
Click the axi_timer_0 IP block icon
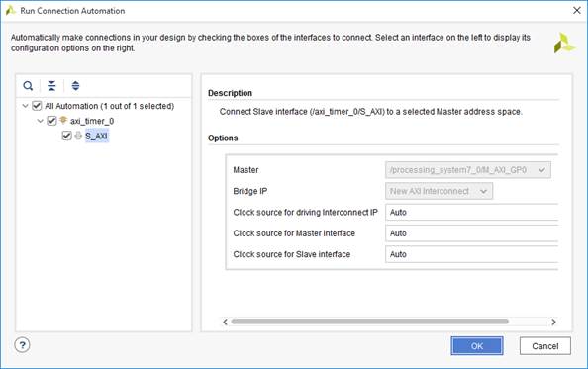tap(63, 120)
